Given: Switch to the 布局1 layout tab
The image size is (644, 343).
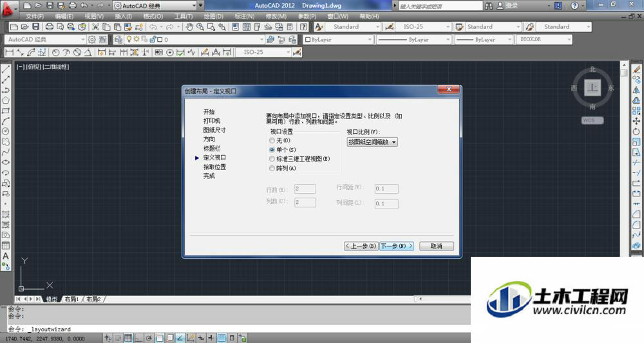Looking at the screenshot, I should (71, 299).
